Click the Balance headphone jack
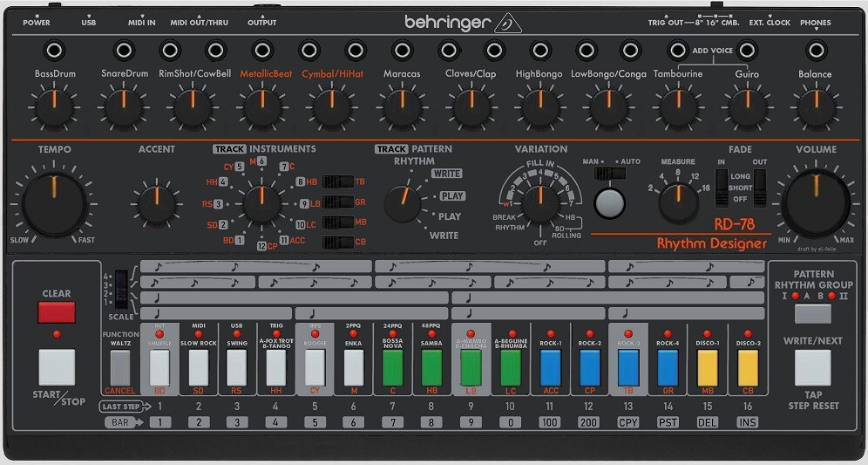The image size is (868, 465). coord(816,51)
